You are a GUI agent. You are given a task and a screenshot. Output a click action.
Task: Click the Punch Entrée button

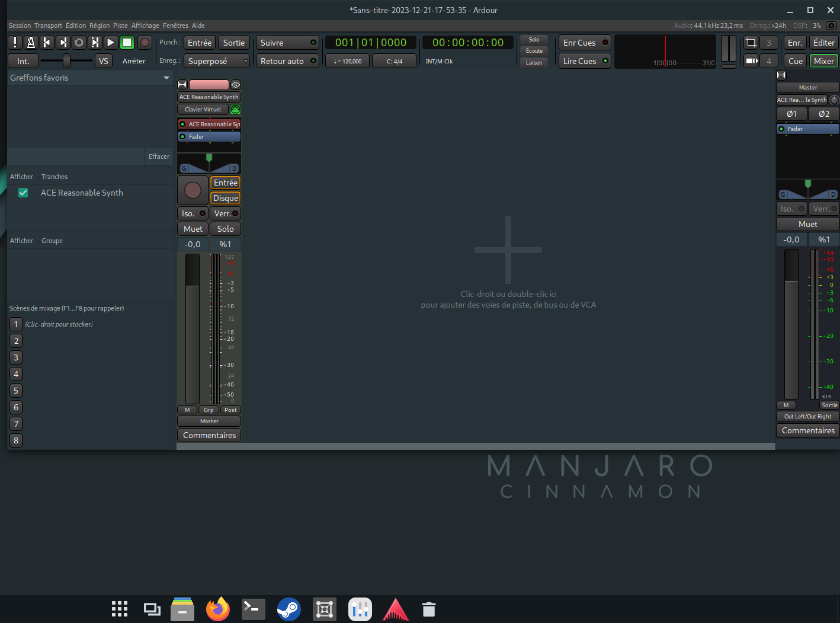[x=200, y=43]
